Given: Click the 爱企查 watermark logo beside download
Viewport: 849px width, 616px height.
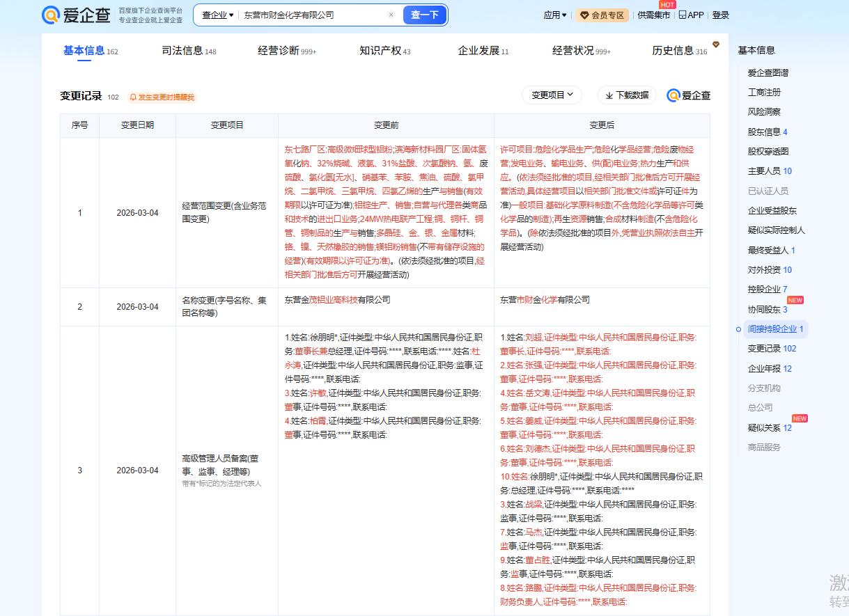Looking at the screenshot, I should click(x=689, y=95).
